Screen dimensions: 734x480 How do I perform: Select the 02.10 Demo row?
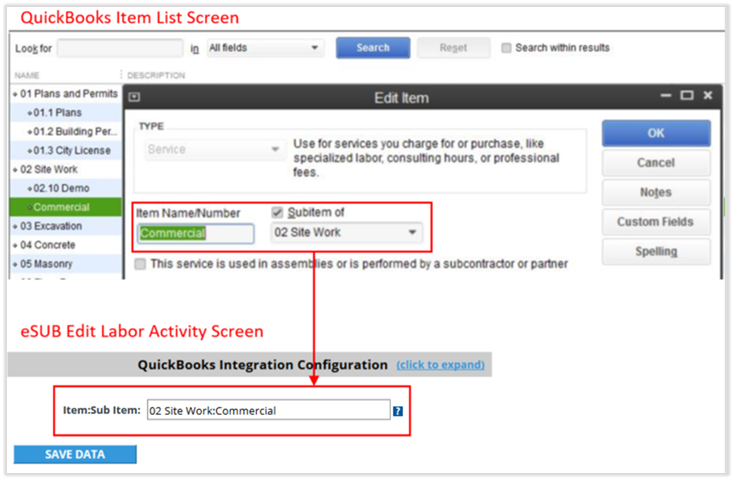66,188
